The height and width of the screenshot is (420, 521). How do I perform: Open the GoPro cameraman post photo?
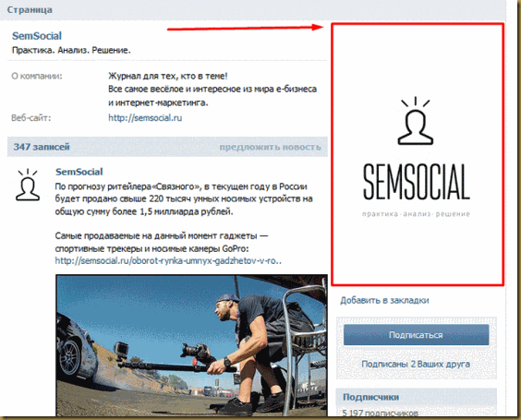coord(191,345)
